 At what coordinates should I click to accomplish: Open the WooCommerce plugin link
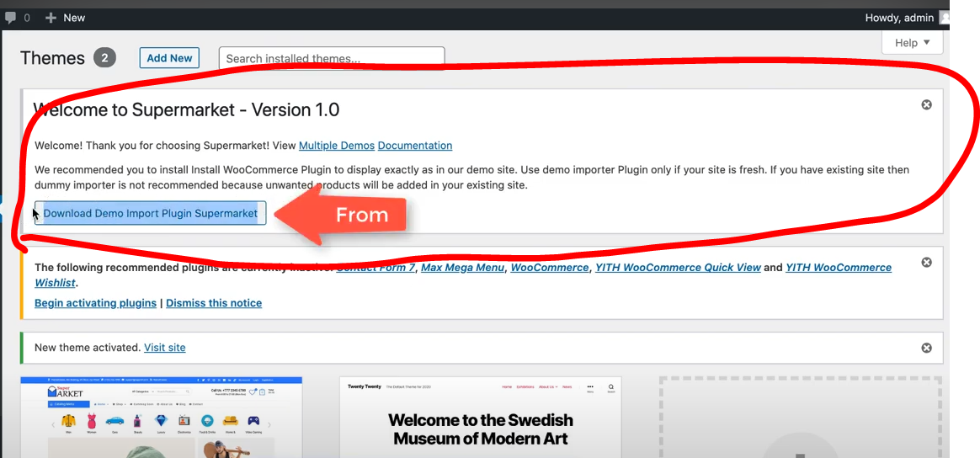(x=550, y=268)
